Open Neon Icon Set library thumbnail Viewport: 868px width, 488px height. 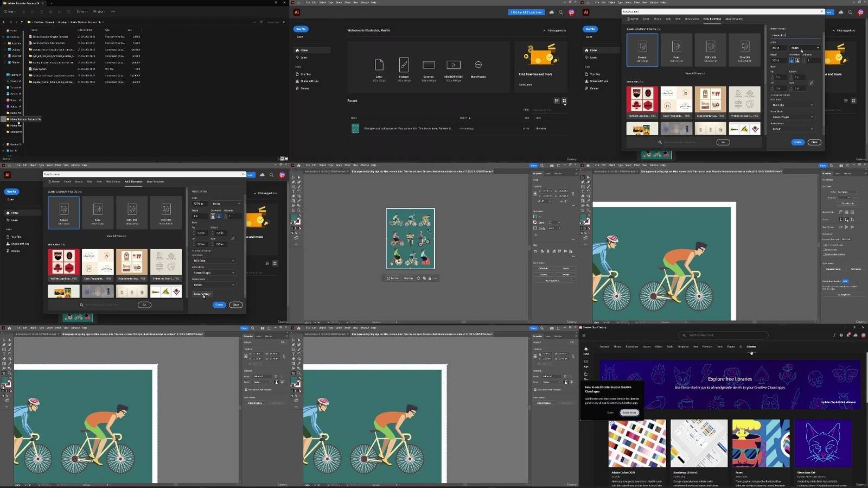[822, 443]
